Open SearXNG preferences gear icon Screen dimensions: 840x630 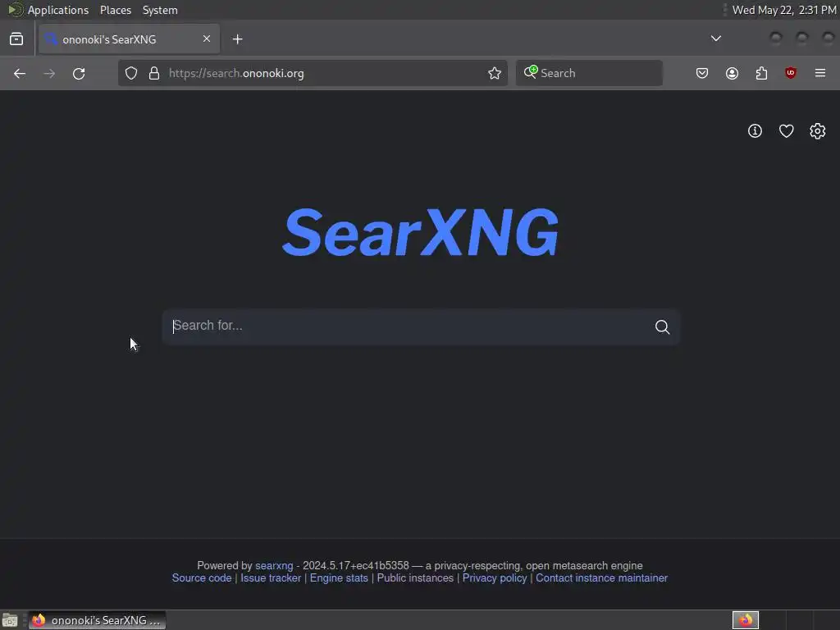818,130
